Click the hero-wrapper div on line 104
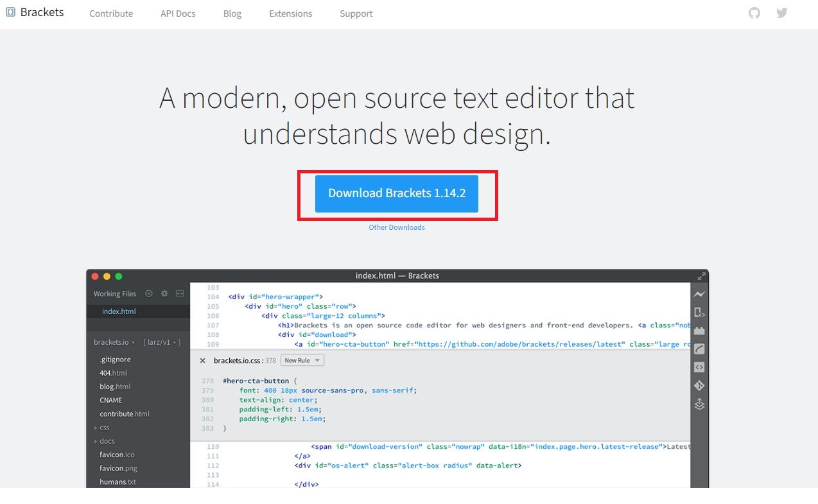 tap(275, 297)
